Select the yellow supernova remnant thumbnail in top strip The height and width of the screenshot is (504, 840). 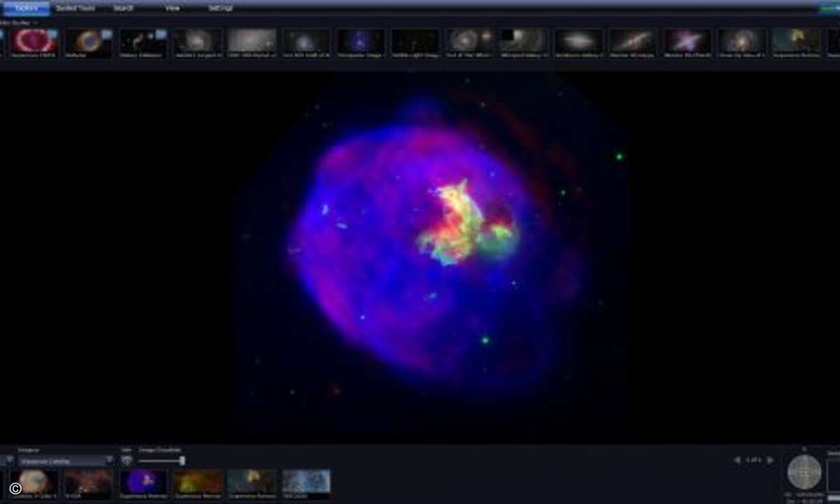(x=797, y=43)
